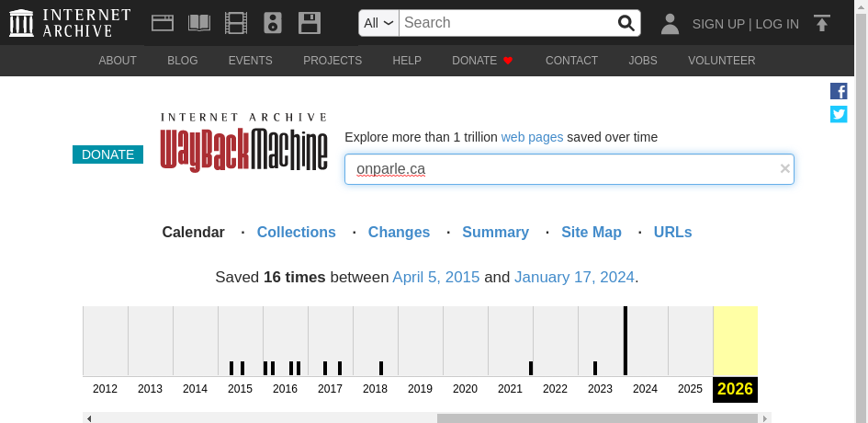Follow the 'web pages' link
The width and height of the screenshot is (868, 423).
coord(532,137)
